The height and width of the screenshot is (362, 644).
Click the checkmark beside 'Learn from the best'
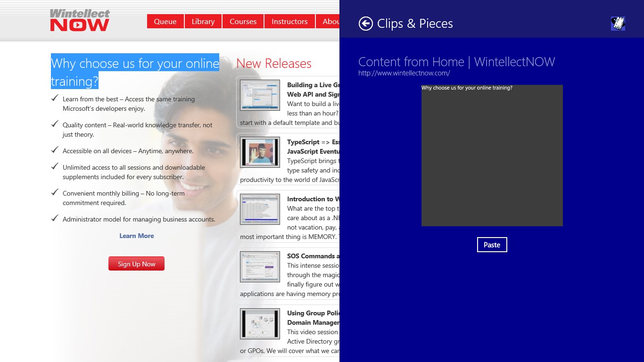(55, 98)
